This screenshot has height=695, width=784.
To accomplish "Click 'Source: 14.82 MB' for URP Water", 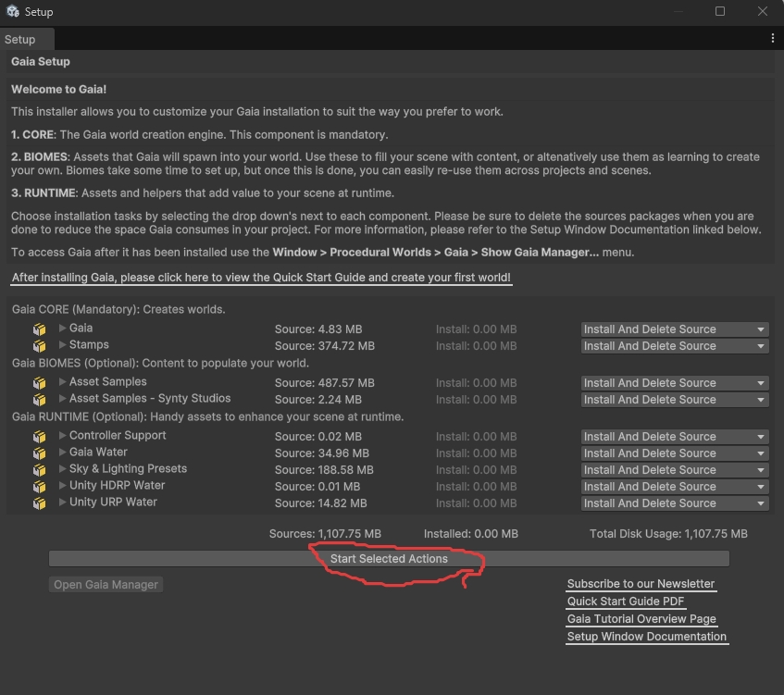I will tap(320, 503).
